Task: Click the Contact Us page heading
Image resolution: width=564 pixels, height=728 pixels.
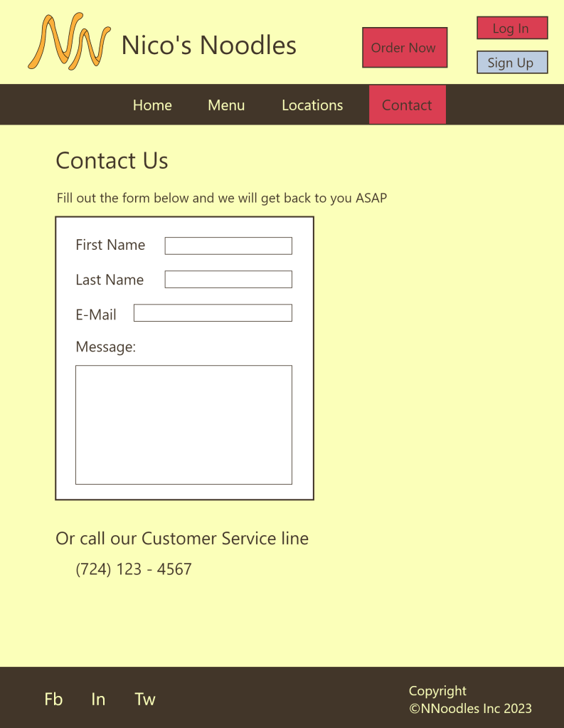Action: point(112,161)
